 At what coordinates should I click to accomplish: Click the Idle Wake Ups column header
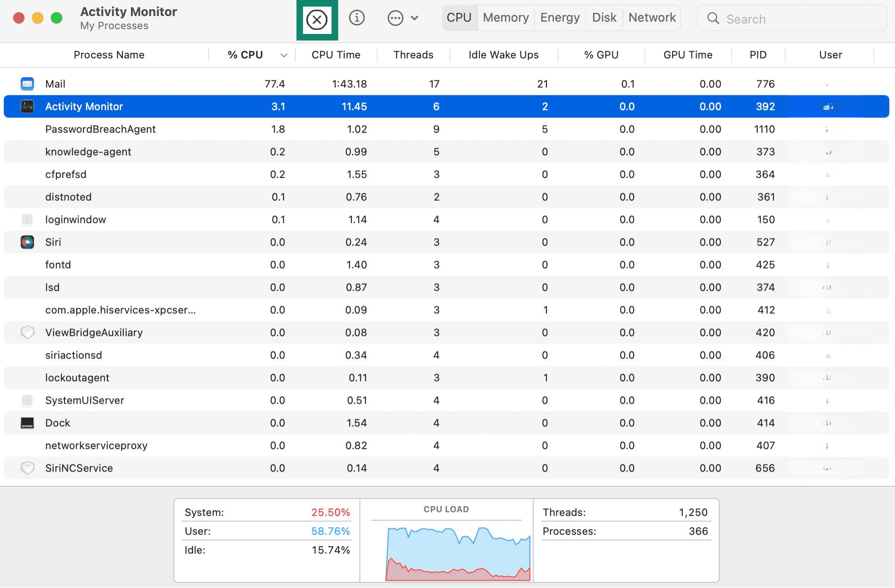pyautogui.click(x=503, y=55)
